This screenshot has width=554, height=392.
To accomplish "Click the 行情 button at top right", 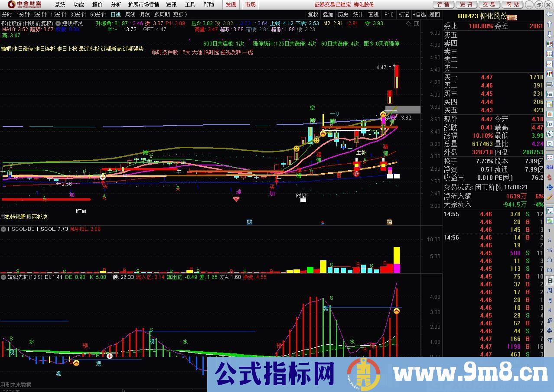I will pos(443,4).
